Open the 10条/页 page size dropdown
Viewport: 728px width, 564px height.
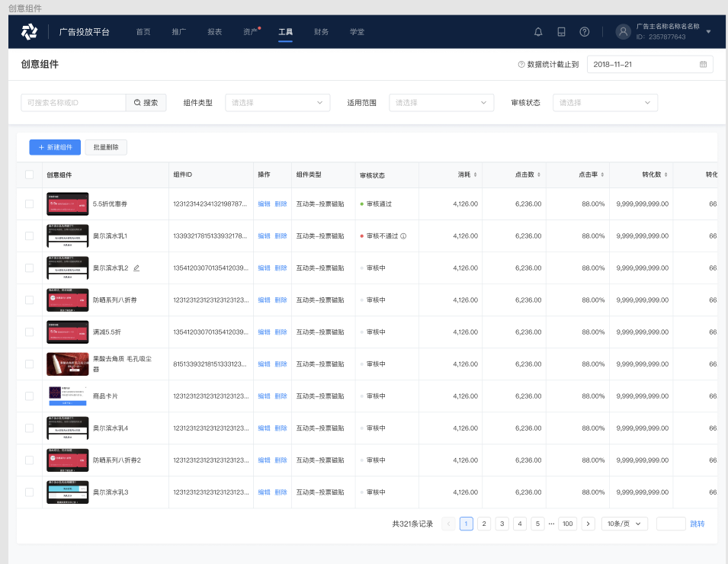tap(624, 524)
